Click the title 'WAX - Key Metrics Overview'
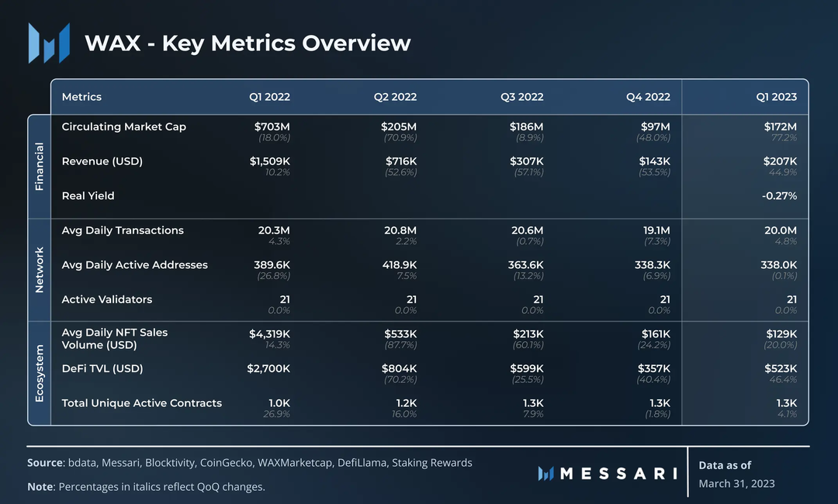 pyautogui.click(x=248, y=43)
